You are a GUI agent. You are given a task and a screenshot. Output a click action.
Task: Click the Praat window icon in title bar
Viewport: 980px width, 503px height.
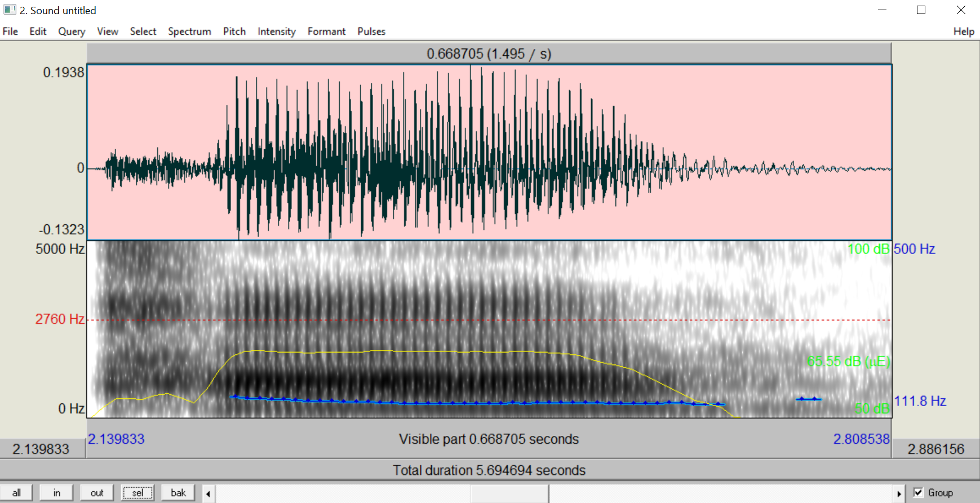tap(10, 10)
